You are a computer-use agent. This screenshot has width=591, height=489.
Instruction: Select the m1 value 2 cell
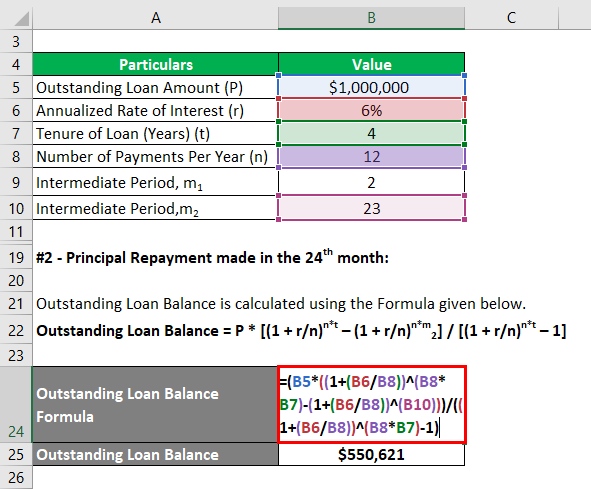(371, 182)
